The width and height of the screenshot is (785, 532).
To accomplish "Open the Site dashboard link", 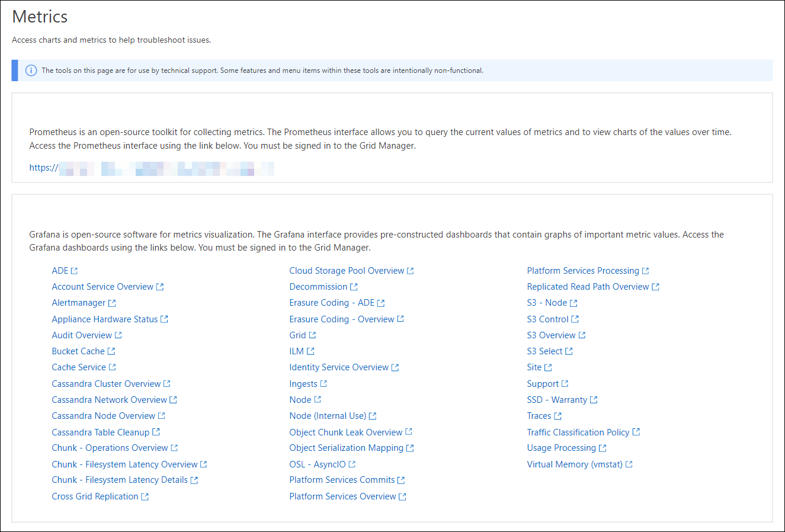I will tap(534, 367).
